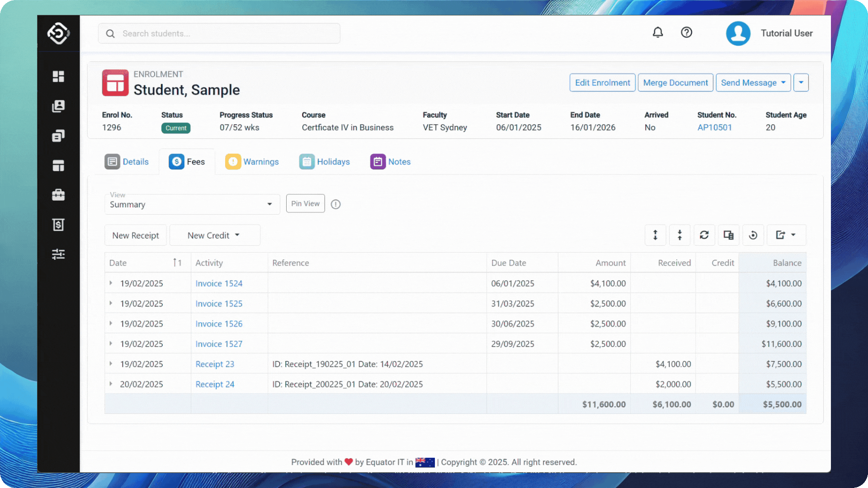This screenshot has width=868, height=488.
Task: Open student number AP10501 link
Action: click(714, 127)
